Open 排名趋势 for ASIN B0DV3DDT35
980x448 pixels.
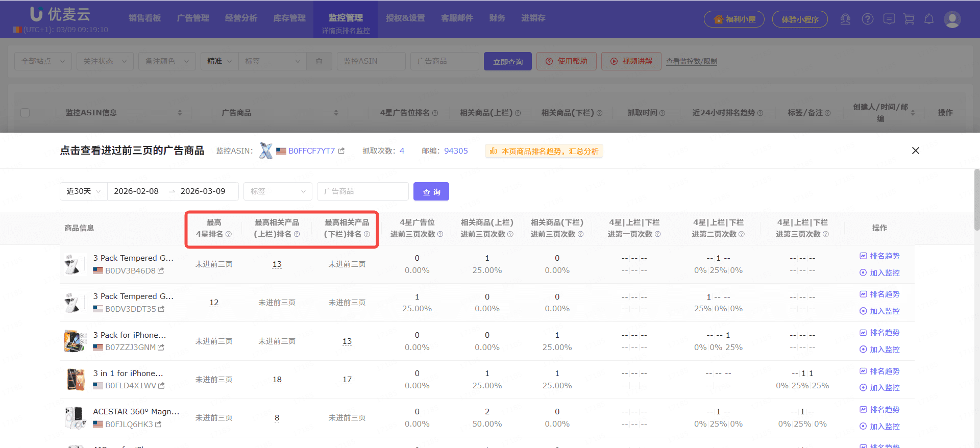click(x=879, y=294)
